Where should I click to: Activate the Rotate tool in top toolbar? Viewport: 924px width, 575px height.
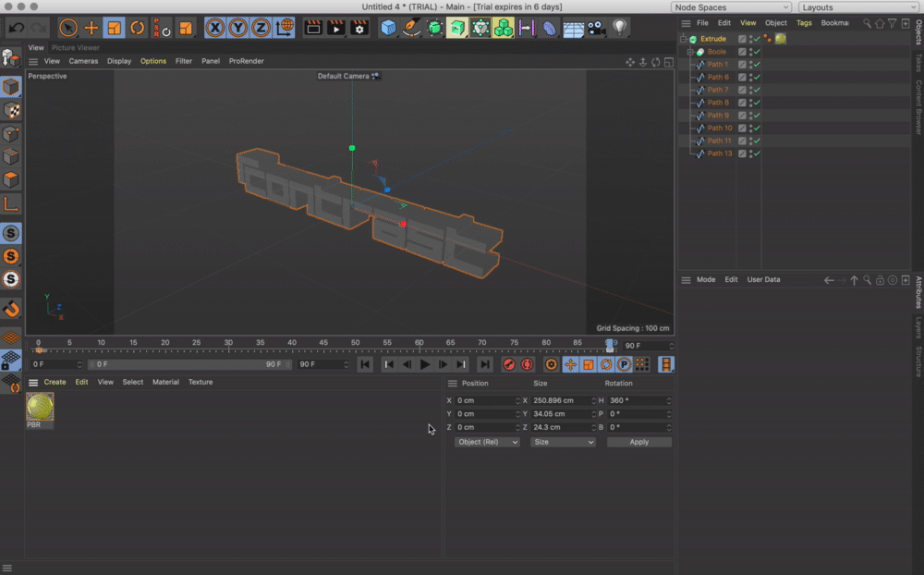tap(137, 28)
